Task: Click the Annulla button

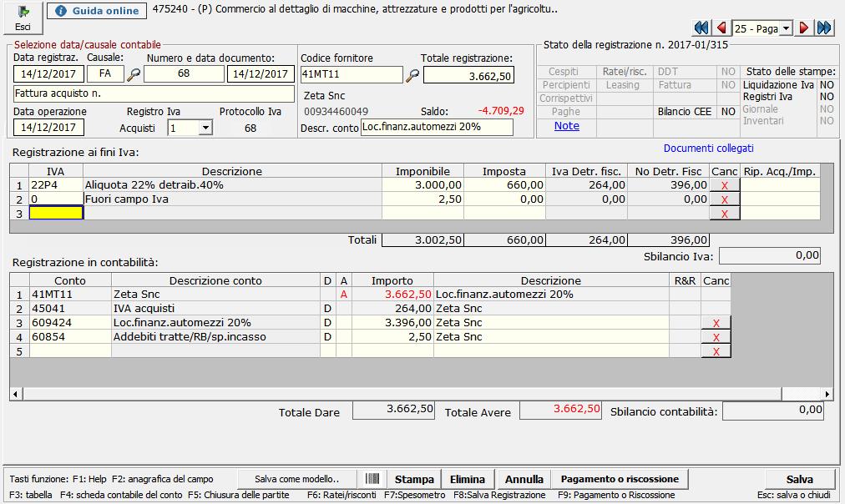Action: [524, 479]
